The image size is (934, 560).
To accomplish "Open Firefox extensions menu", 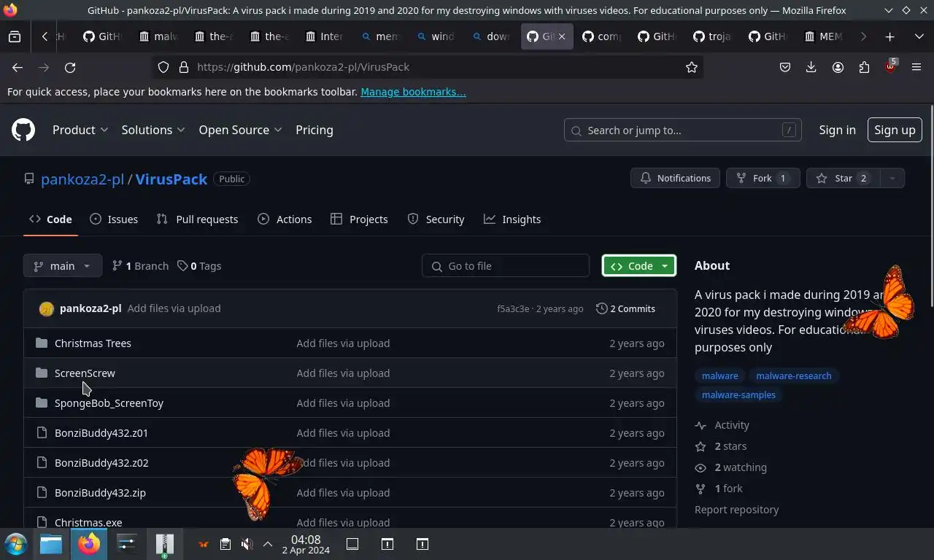I will [864, 67].
